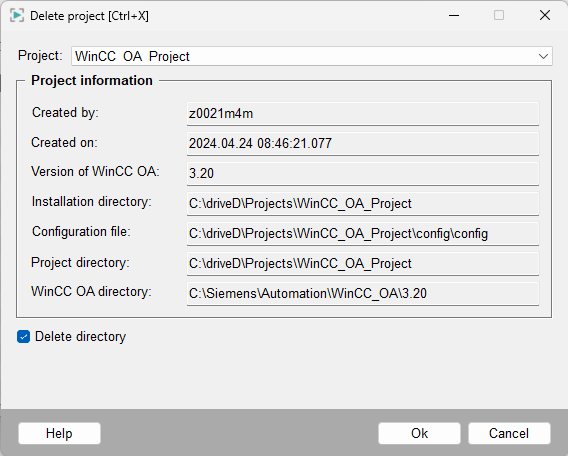568x456 pixels.
Task: Expand the Project dropdown arrow
Action: pos(543,56)
